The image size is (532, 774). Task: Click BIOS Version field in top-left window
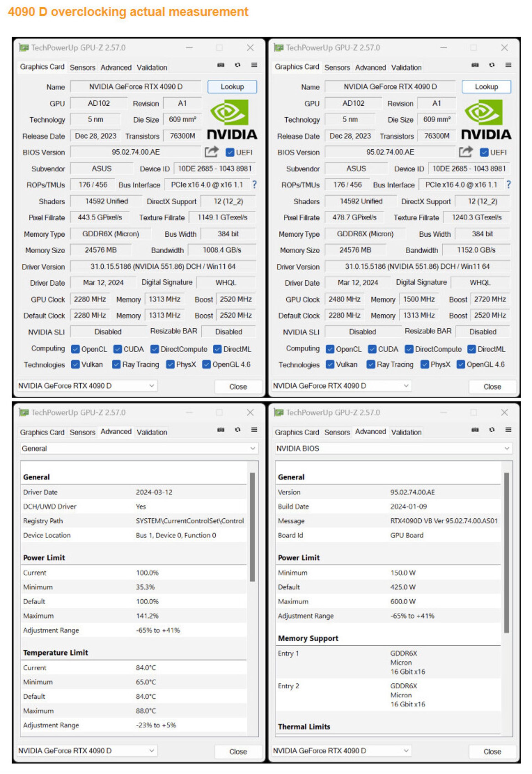tap(136, 152)
